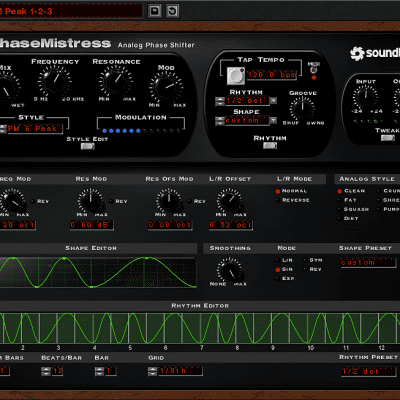Step the Rhythm value with its stepper arrows

[x=220, y=101]
